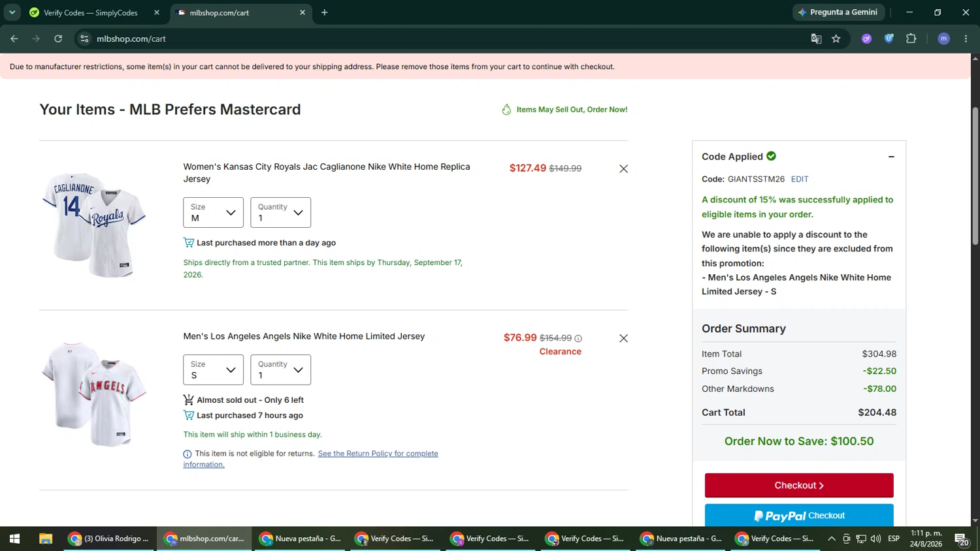Viewport: 980px width, 551px height.
Task: Change the ESP input language
Action: click(894, 539)
